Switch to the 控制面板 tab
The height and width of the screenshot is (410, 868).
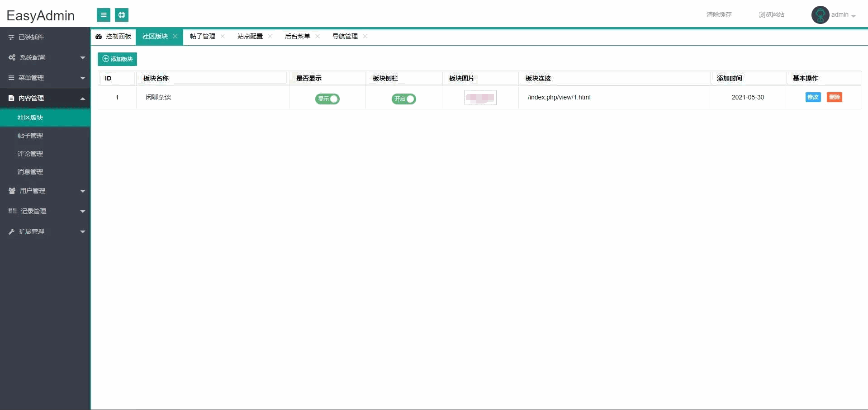pos(114,36)
